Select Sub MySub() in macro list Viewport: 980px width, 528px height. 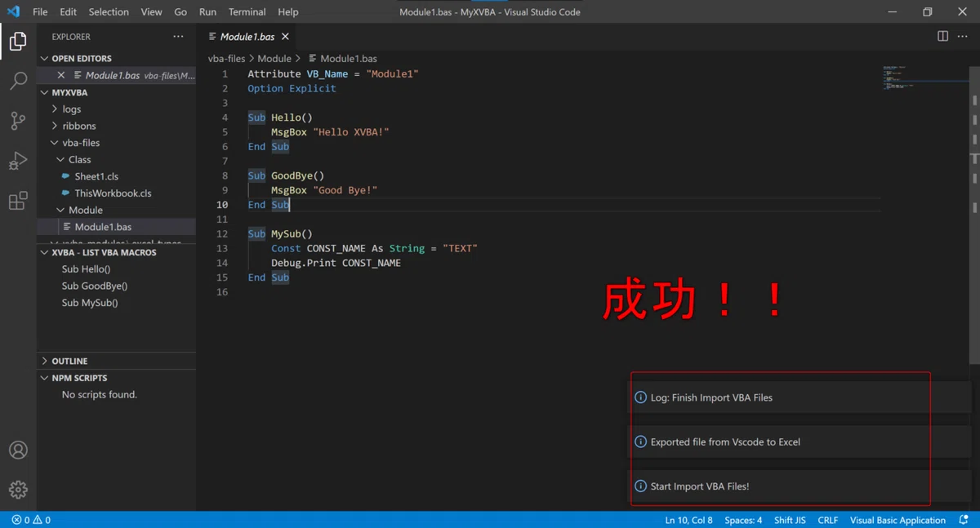90,304
